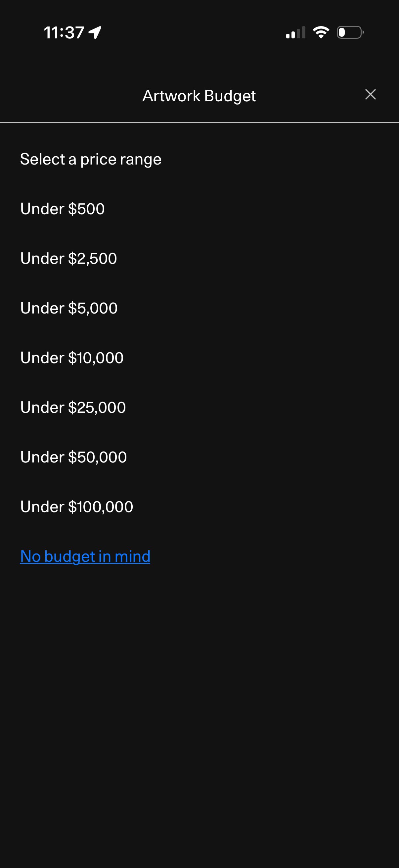Tap the cellular signal bars icon
The width and height of the screenshot is (399, 868).
coord(295,33)
